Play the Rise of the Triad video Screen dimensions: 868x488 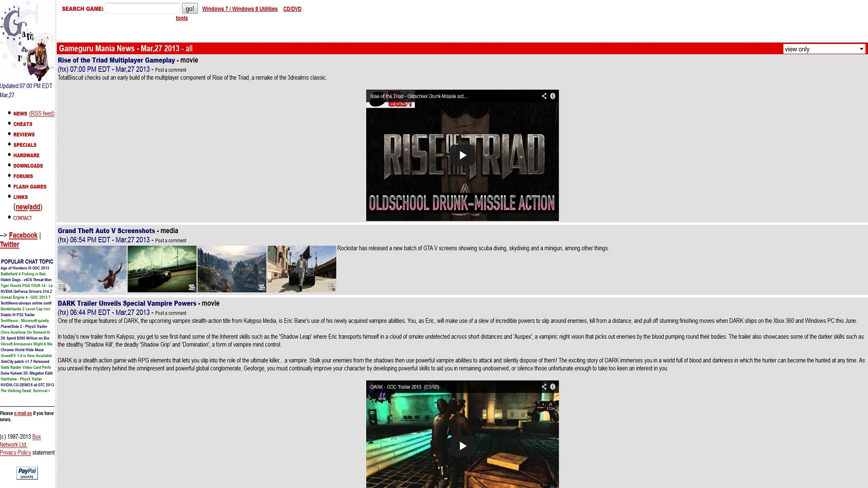tap(462, 155)
